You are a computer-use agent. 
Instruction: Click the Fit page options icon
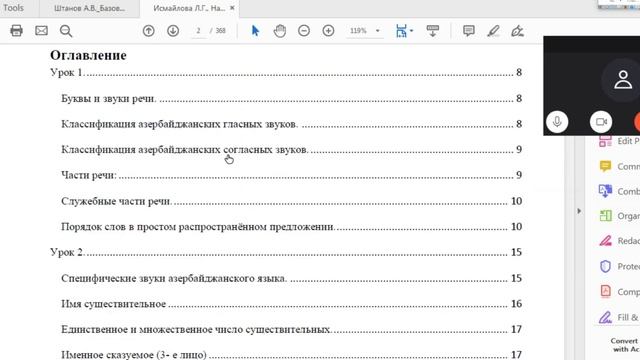tap(401, 31)
